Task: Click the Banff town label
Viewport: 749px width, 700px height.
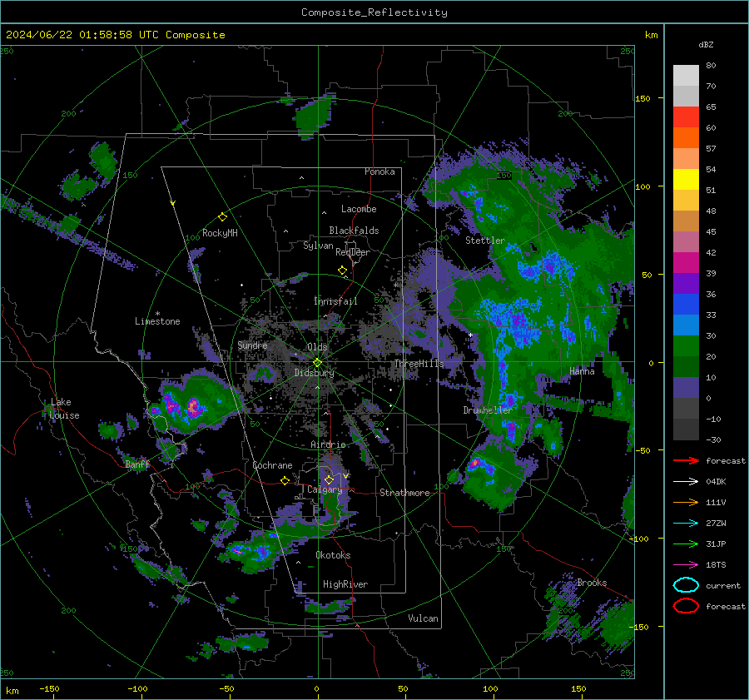Action: [137, 464]
